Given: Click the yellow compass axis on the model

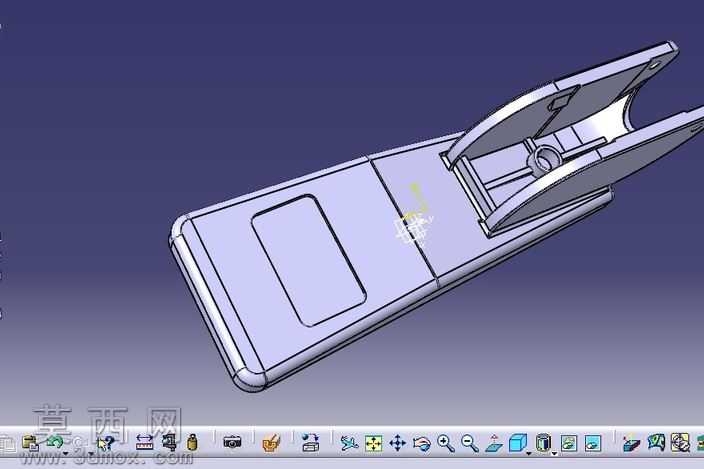Looking at the screenshot, I should point(418,200).
